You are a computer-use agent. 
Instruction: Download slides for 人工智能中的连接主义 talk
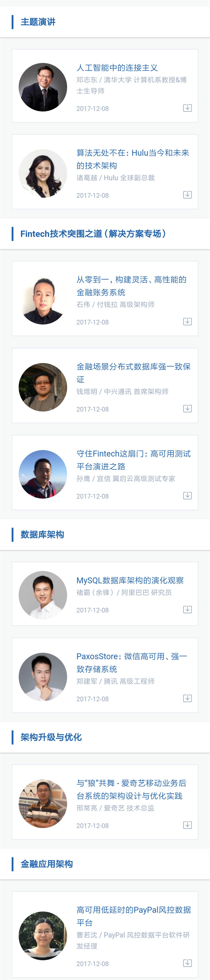point(187,108)
